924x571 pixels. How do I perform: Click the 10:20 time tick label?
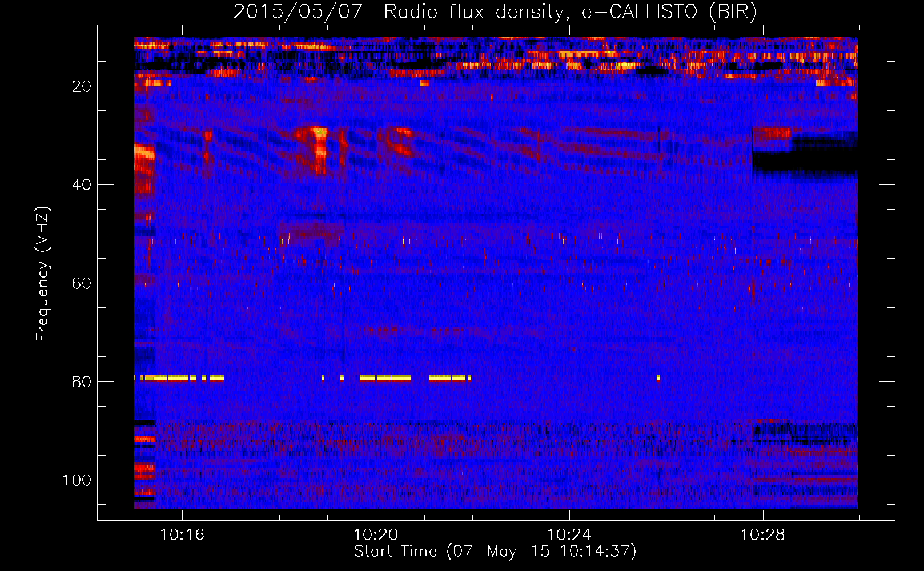coord(376,535)
